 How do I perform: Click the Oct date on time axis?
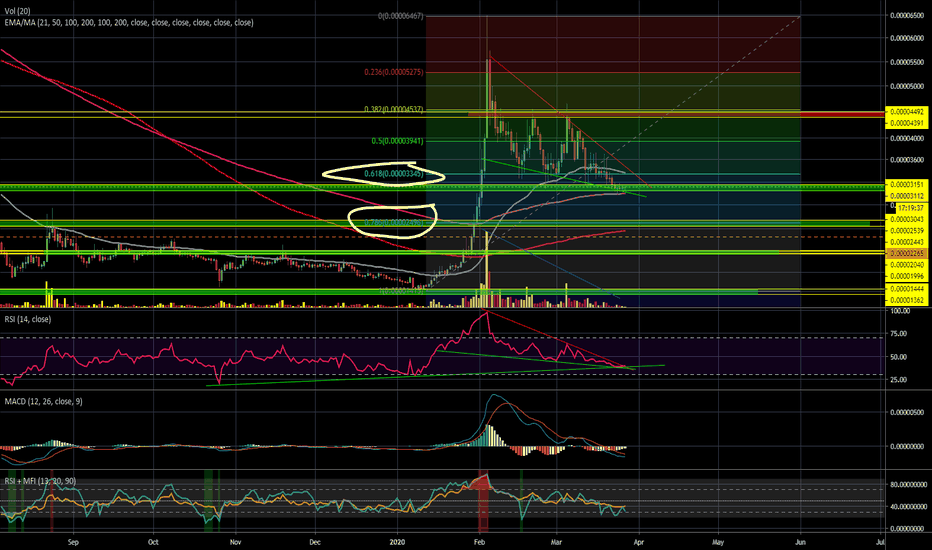coord(153,542)
